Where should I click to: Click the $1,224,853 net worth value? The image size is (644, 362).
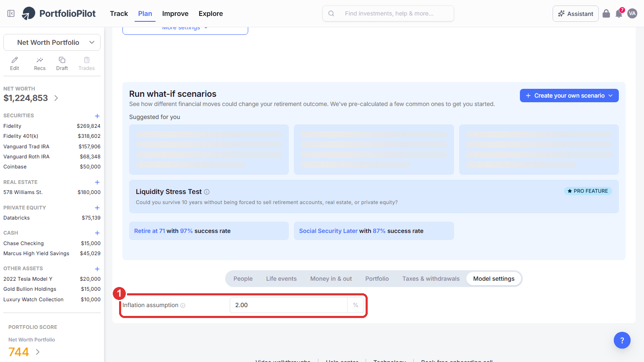(26, 98)
